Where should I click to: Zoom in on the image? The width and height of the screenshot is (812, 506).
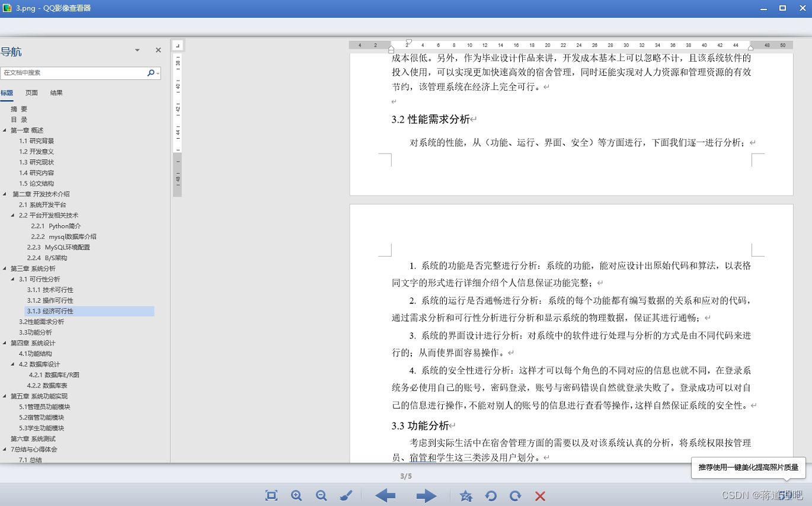296,496
